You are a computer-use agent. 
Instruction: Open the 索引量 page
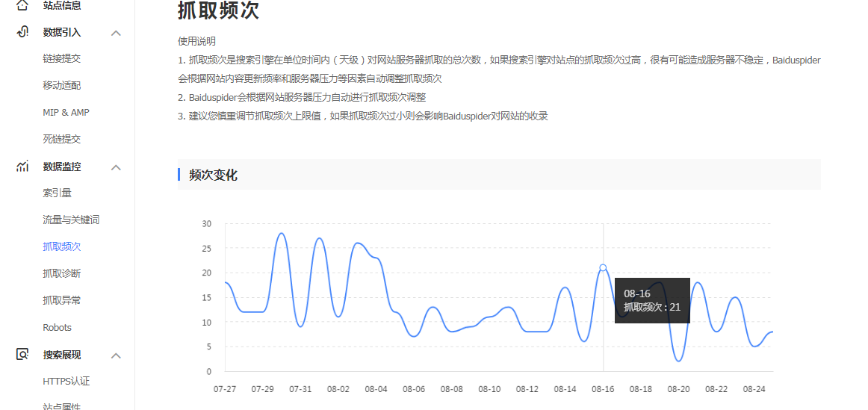click(57, 193)
